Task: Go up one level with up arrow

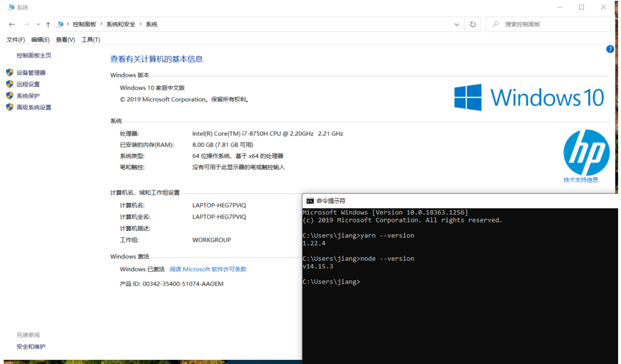Action: pos(48,25)
